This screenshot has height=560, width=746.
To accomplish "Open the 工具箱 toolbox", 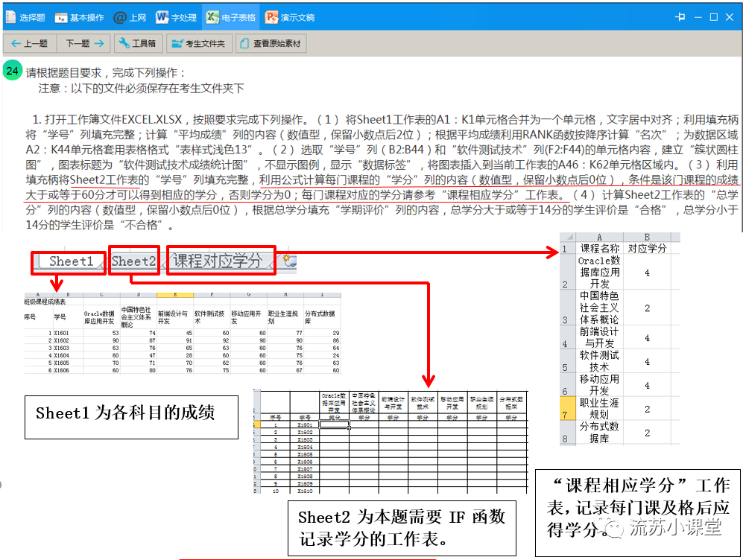I will pos(138,43).
